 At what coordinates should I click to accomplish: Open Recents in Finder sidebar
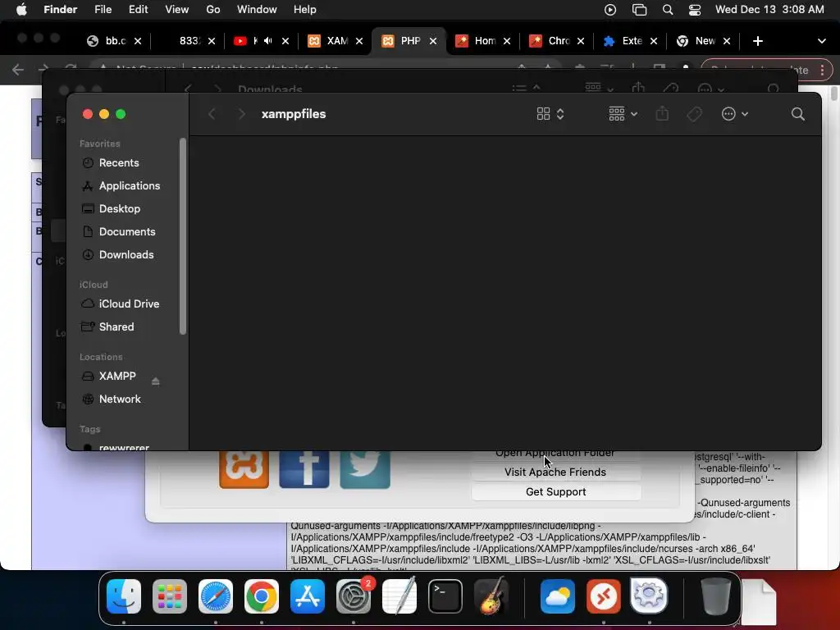(x=118, y=163)
